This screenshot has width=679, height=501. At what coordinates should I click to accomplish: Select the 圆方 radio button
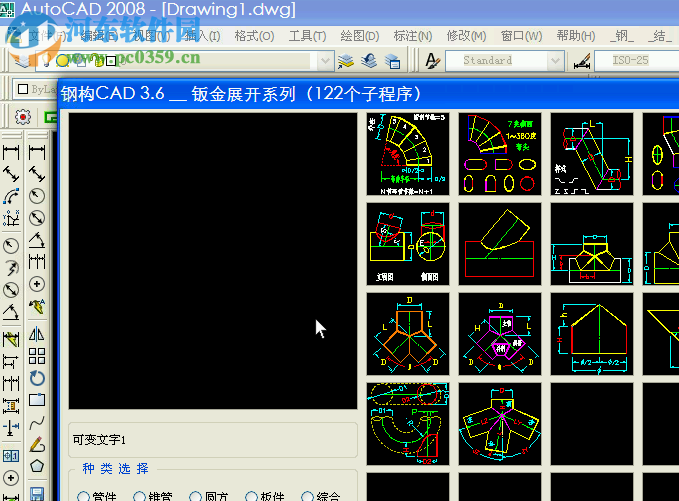(196, 496)
